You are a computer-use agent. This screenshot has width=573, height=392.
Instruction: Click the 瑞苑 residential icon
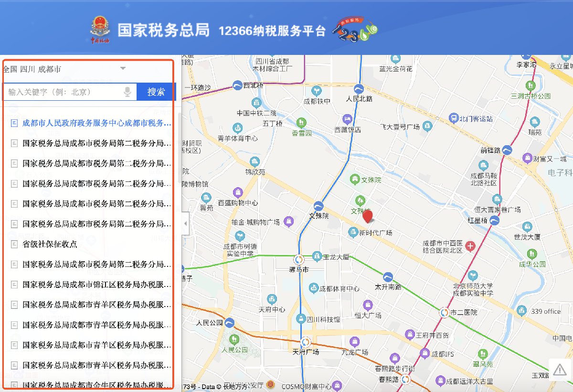coord(534,122)
